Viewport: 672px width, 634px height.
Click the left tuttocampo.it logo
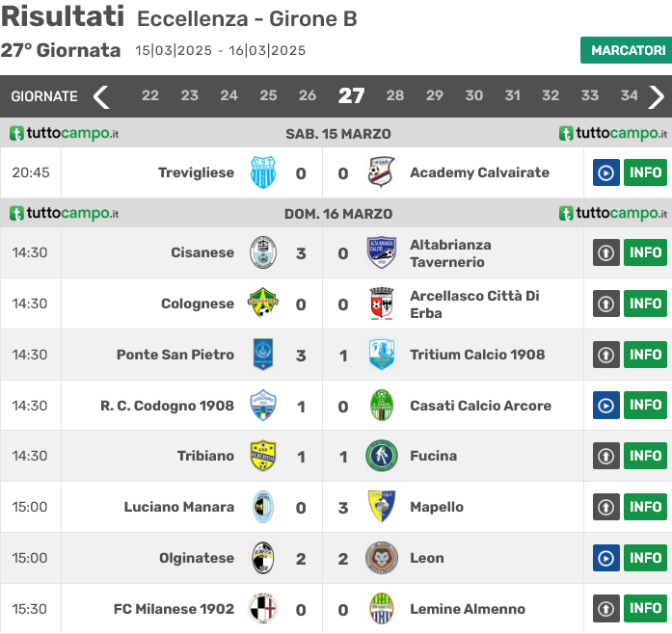click(65, 134)
